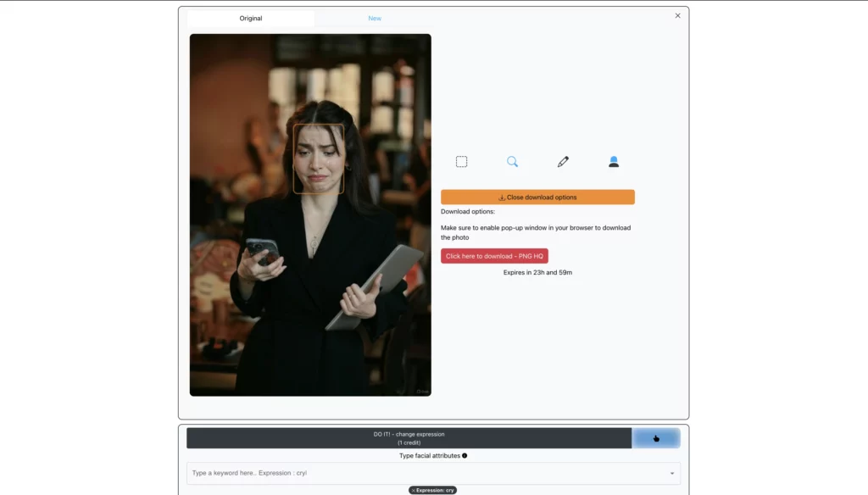Switch to the Original tab
The width and height of the screenshot is (868, 495).
tap(251, 17)
